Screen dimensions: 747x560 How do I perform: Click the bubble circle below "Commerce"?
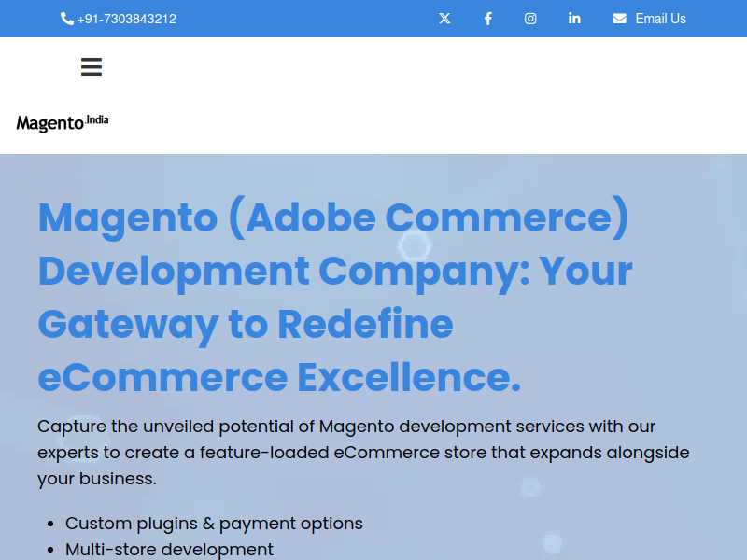(x=415, y=245)
